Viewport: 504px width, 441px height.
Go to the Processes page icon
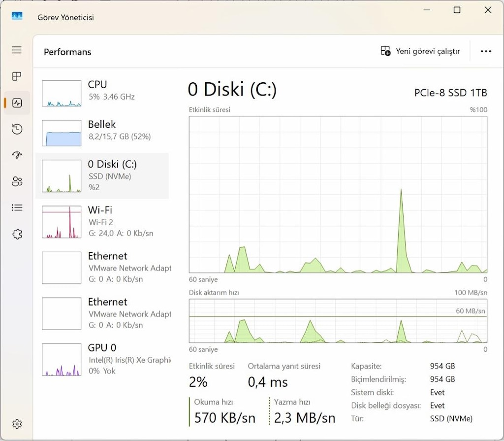pyautogui.click(x=17, y=76)
